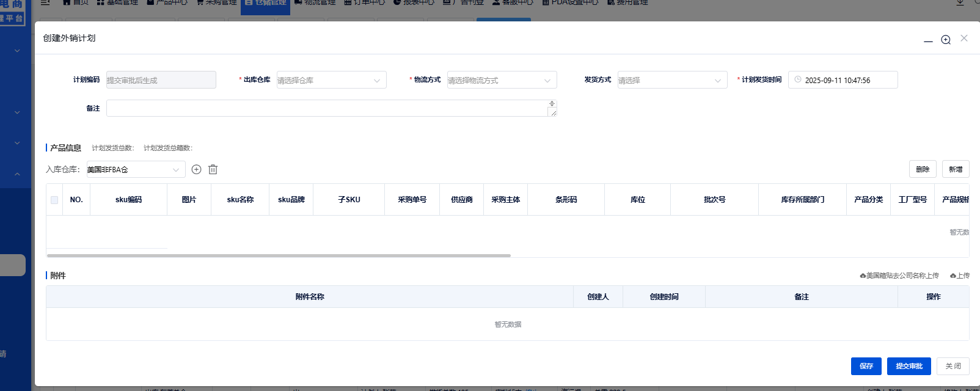Open the 出库仓库 dropdown

332,80
